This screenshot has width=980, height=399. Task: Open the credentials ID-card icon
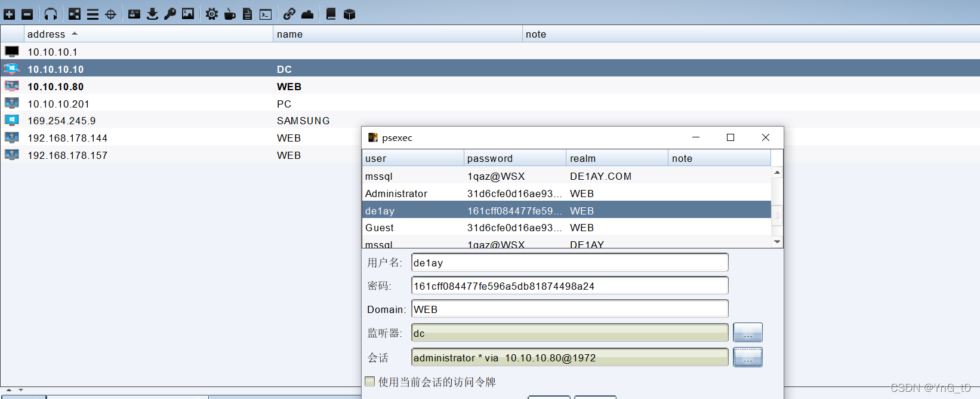[x=134, y=14]
